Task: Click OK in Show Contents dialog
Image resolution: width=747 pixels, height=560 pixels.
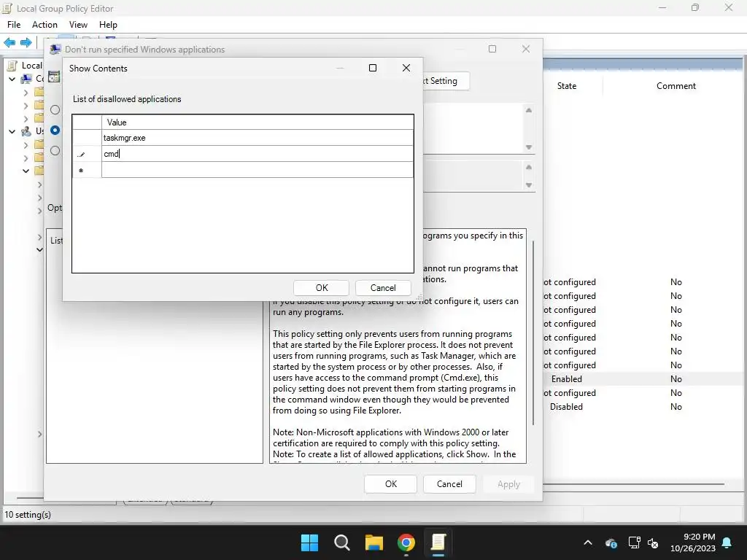Action: pos(322,287)
